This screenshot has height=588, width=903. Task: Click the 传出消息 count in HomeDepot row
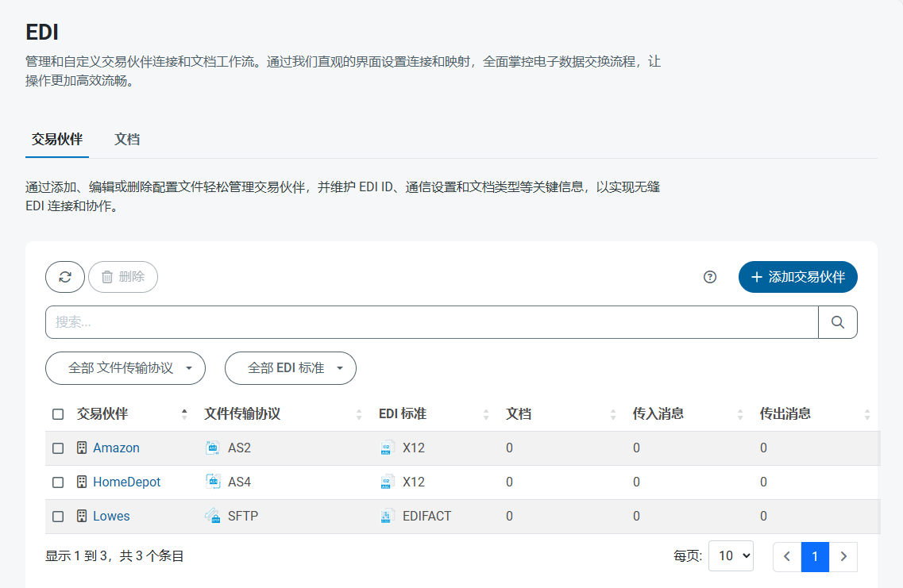pos(763,482)
